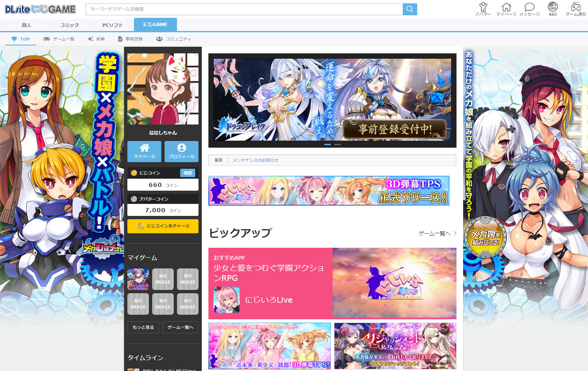Image resolution: width=588 pixels, height=371 pixels.
Task: Select the にじGAME tab
Action: tap(155, 24)
